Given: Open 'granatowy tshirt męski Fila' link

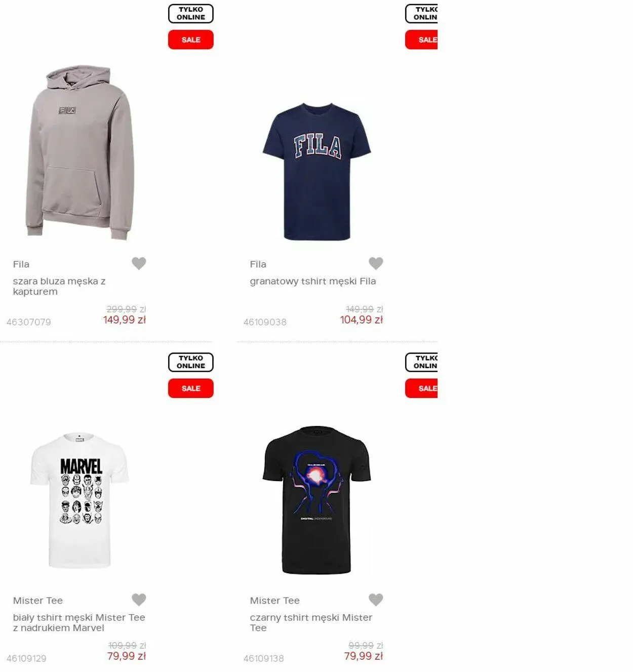Looking at the screenshot, I should [313, 281].
